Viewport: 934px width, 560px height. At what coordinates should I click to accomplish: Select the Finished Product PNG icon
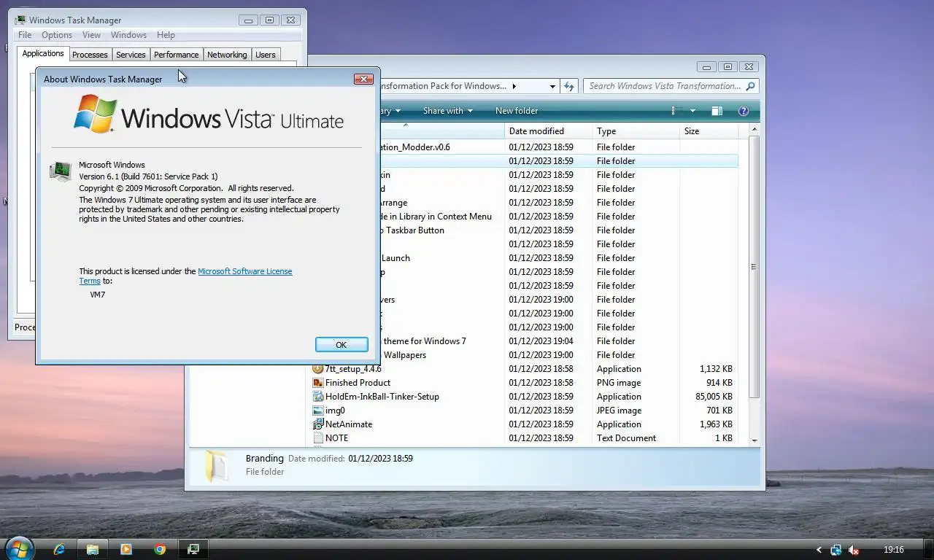coord(318,383)
